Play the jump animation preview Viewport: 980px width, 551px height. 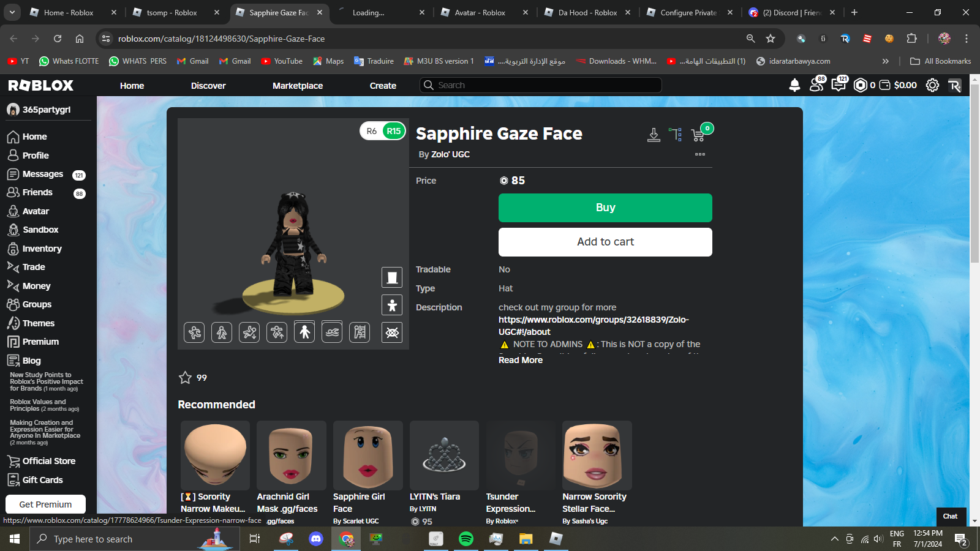click(277, 332)
